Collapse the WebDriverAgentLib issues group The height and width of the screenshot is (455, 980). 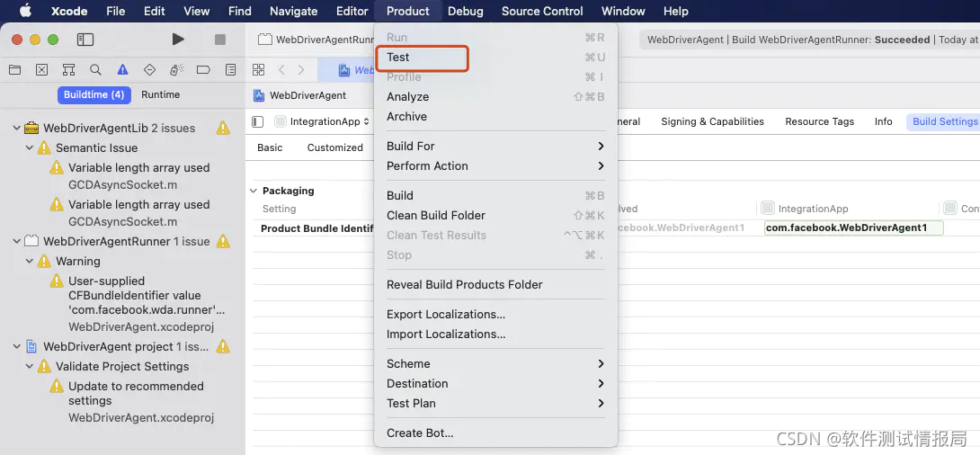17,128
